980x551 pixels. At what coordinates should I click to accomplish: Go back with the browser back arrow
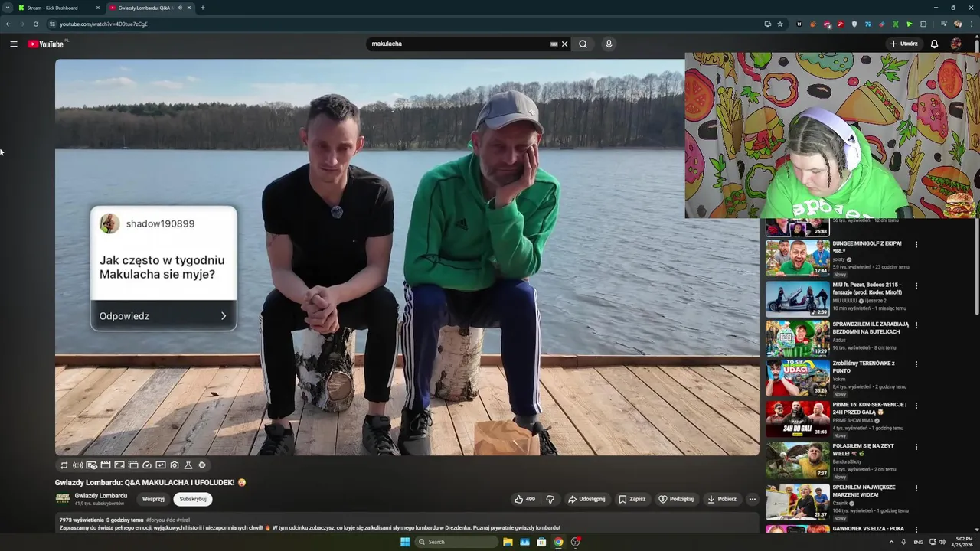8,24
